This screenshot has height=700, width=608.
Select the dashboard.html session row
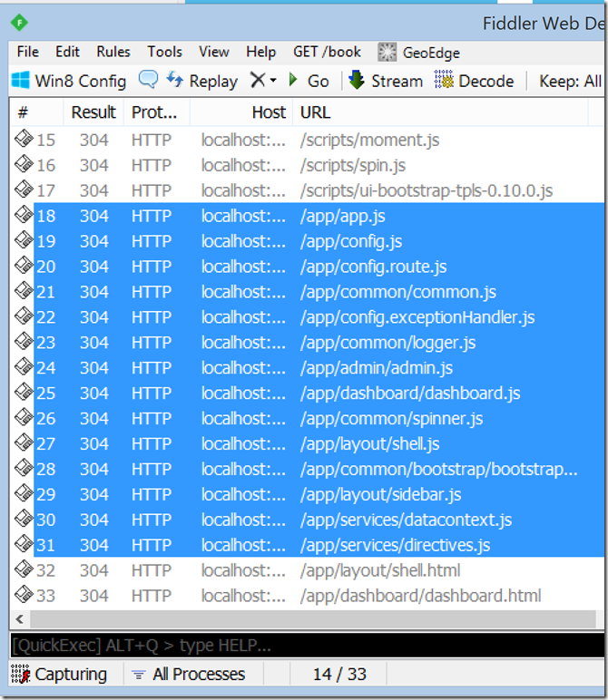pos(308,596)
